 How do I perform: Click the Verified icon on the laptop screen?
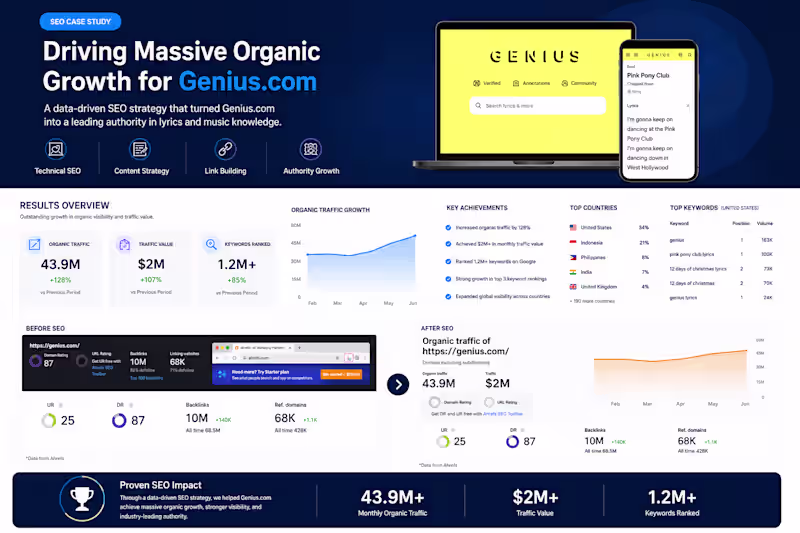477,83
